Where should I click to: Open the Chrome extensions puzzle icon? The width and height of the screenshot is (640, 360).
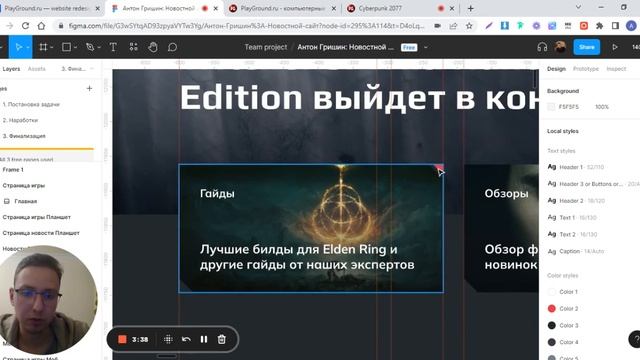(599, 26)
